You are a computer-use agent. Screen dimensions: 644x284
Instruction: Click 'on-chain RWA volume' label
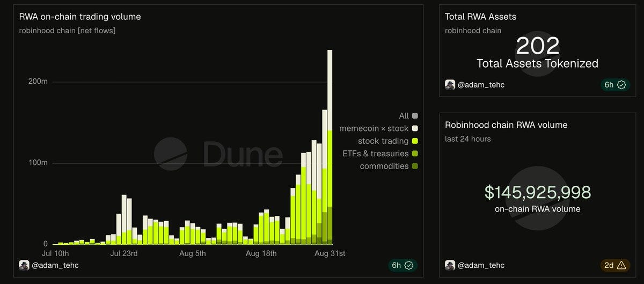537,209
